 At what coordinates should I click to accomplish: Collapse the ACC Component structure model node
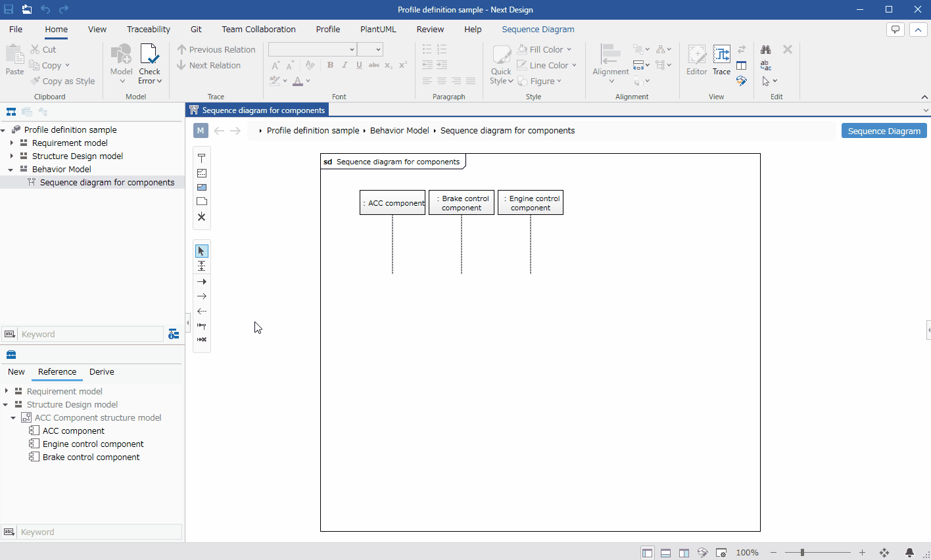tap(13, 418)
